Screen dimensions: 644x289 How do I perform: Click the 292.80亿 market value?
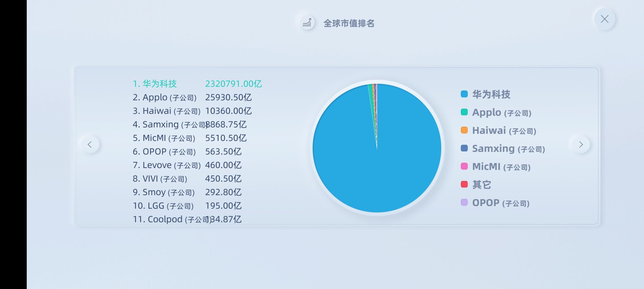[223, 192]
